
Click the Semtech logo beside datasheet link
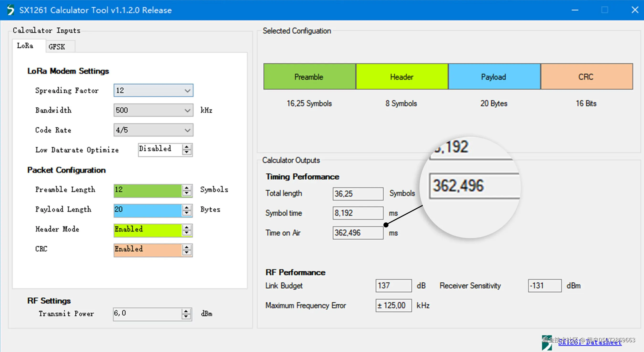click(x=546, y=343)
